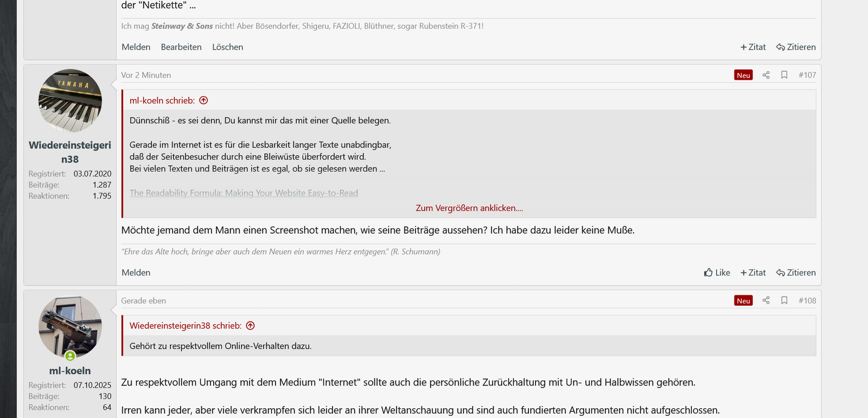
Task: Add post #107 to multi-quote with +Zitat
Action: click(x=753, y=273)
